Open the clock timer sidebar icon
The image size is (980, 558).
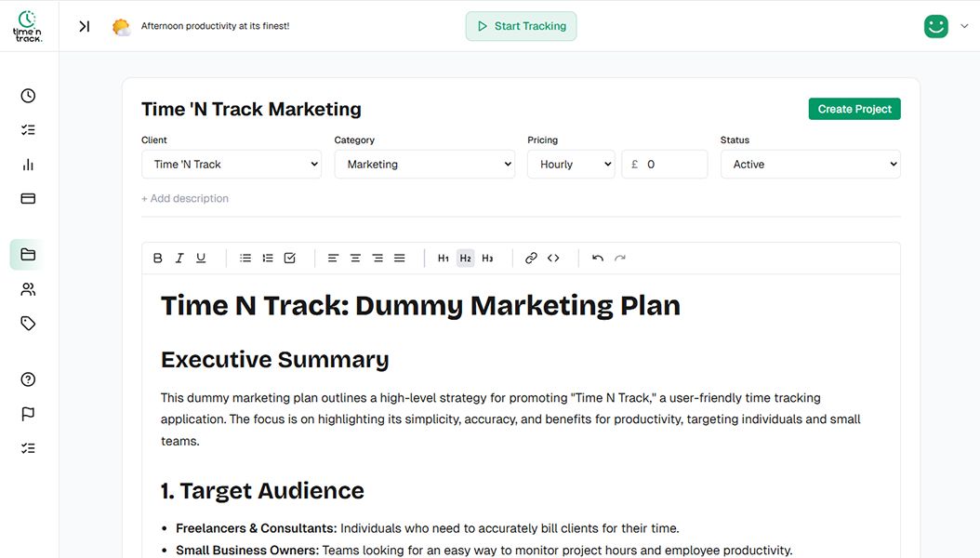pyautogui.click(x=28, y=96)
